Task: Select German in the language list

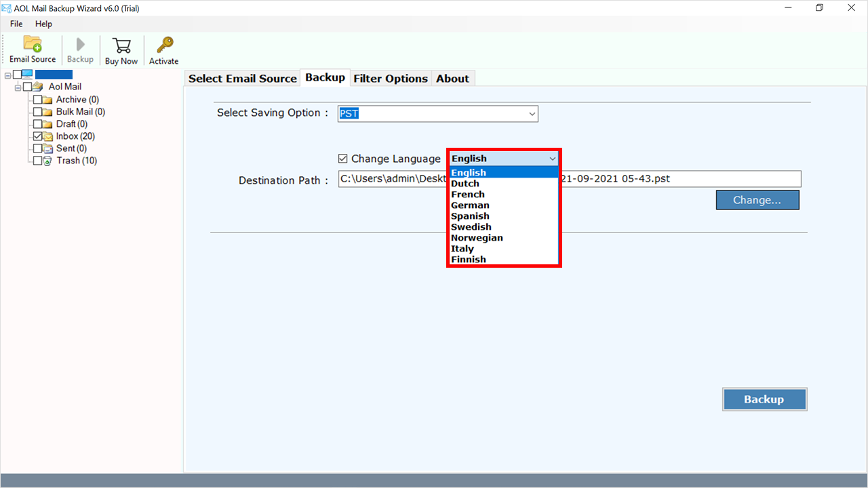Action: pos(504,205)
